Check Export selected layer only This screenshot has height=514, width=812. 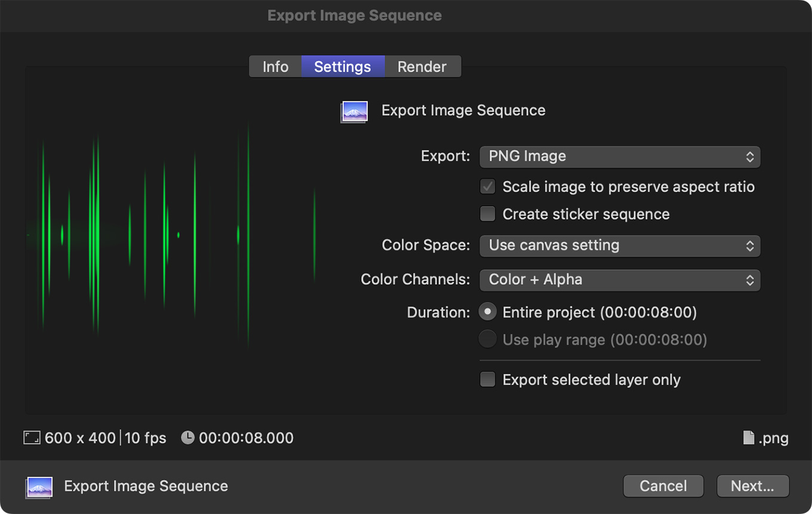(x=488, y=380)
